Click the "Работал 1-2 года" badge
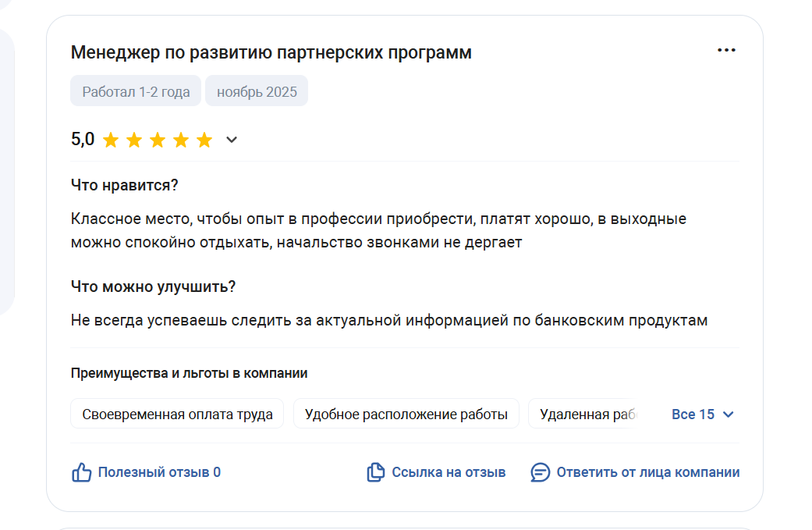Screen dimensions: 812x530 (x=136, y=91)
